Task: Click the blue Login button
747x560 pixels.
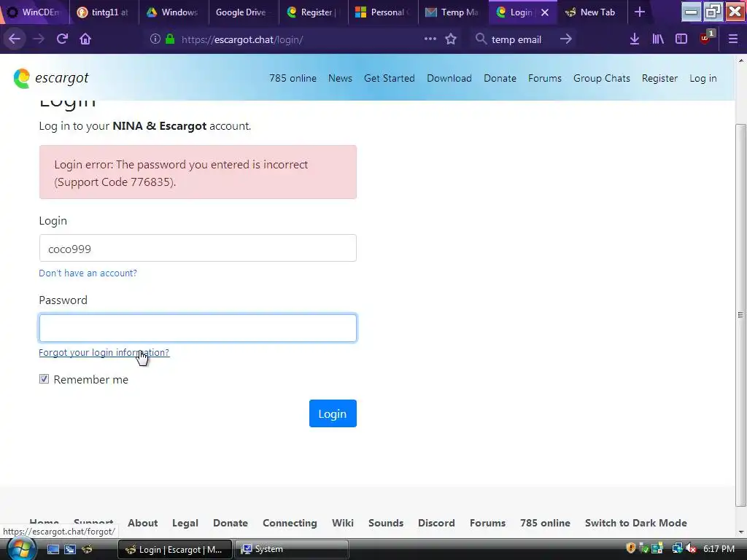Action: pos(333,413)
